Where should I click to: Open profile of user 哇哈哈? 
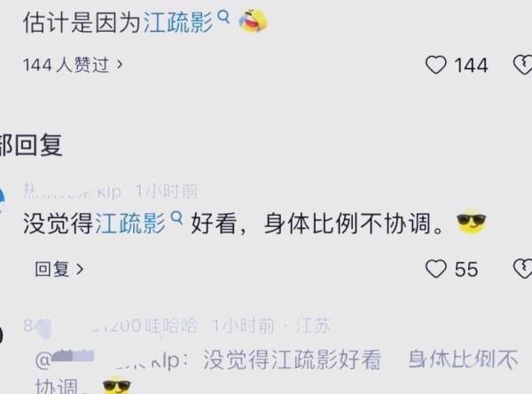pyautogui.click(x=110, y=326)
